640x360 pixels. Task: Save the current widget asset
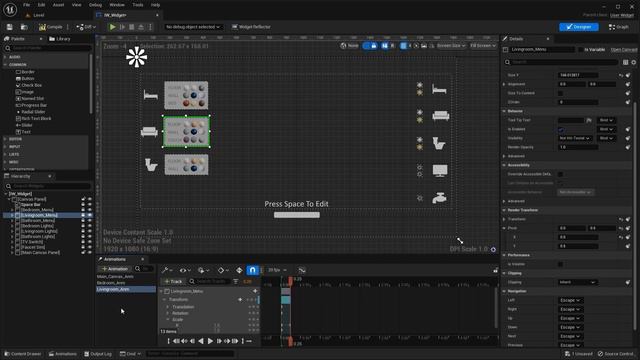tap(9, 27)
